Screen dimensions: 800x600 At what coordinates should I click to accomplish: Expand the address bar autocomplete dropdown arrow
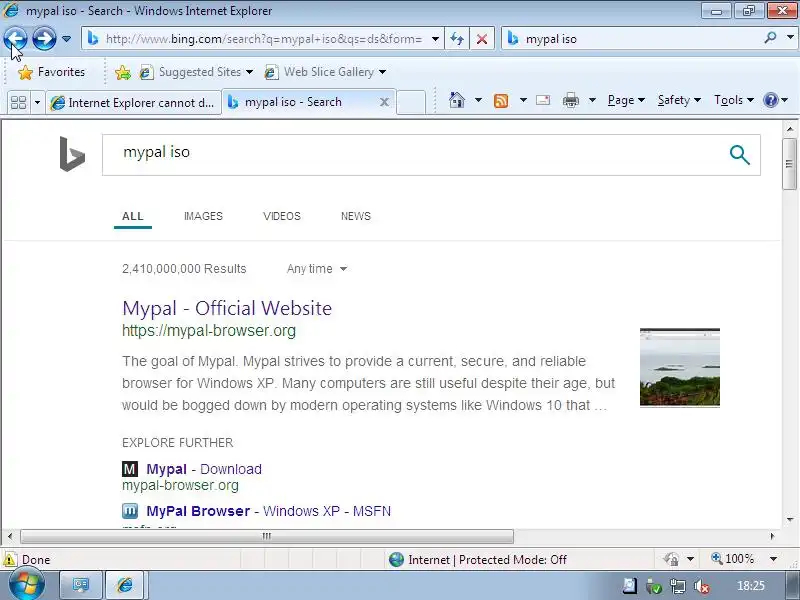click(x=435, y=39)
